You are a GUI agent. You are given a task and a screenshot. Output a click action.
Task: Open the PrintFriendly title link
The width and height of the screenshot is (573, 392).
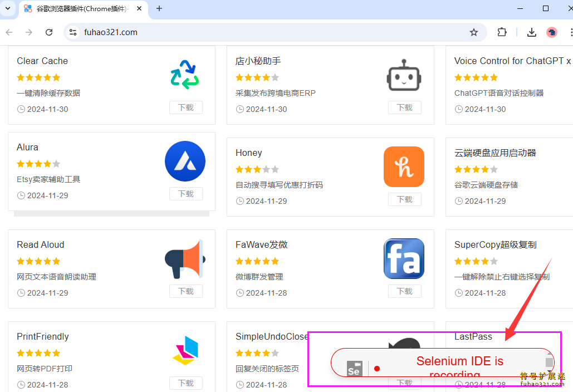pyautogui.click(x=43, y=336)
